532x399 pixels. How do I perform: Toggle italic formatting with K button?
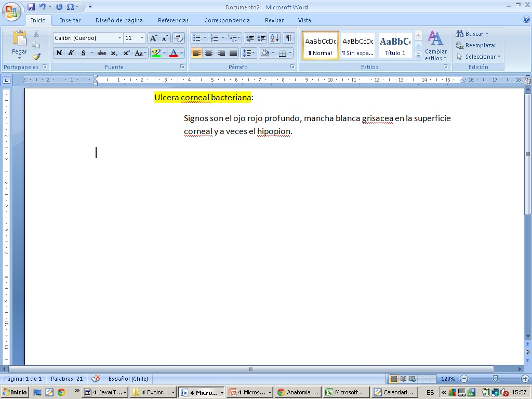71,53
